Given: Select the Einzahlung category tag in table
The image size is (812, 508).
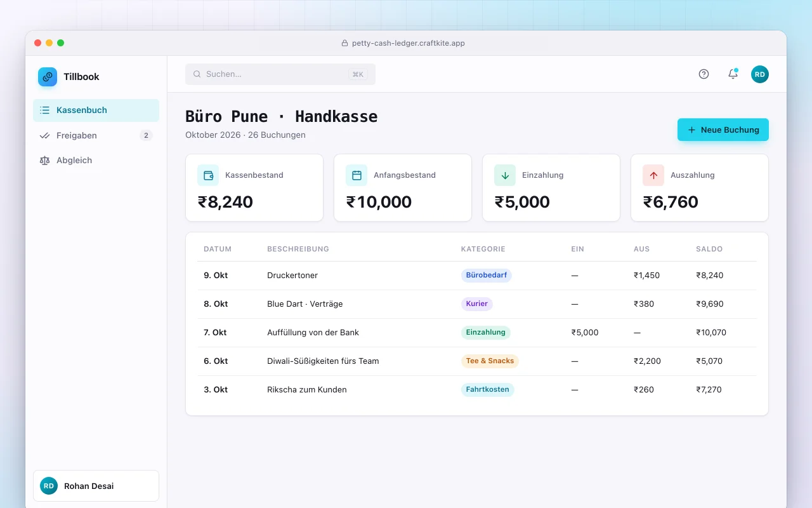Looking at the screenshot, I should tap(486, 333).
